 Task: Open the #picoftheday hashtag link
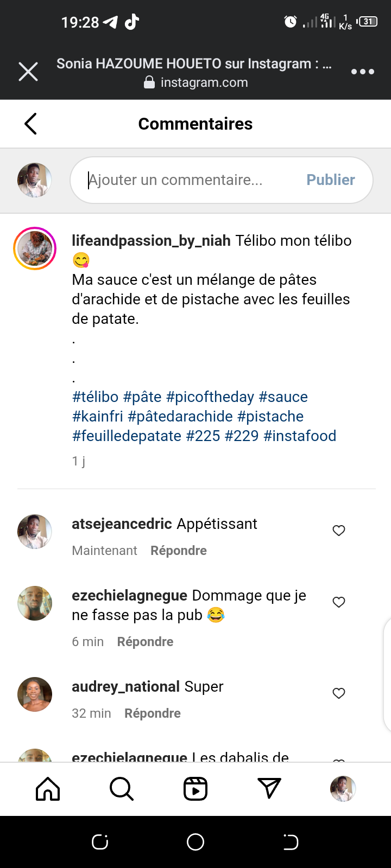click(x=210, y=397)
